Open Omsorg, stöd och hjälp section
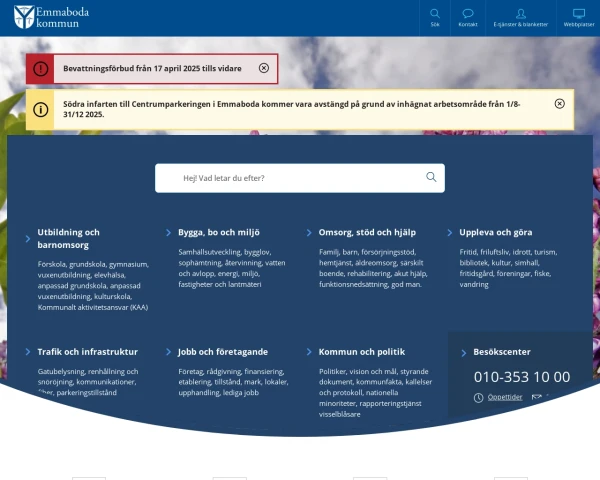 pyautogui.click(x=367, y=232)
